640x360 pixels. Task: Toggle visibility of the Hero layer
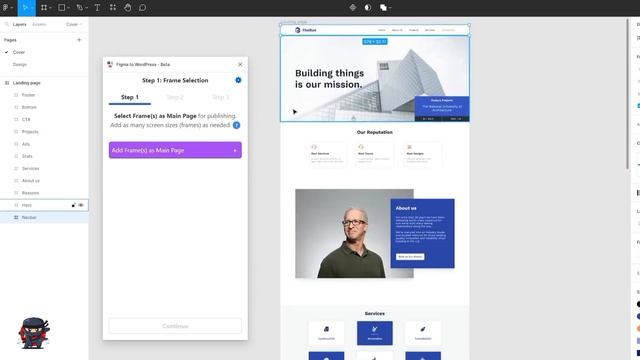tap(81, 205)
